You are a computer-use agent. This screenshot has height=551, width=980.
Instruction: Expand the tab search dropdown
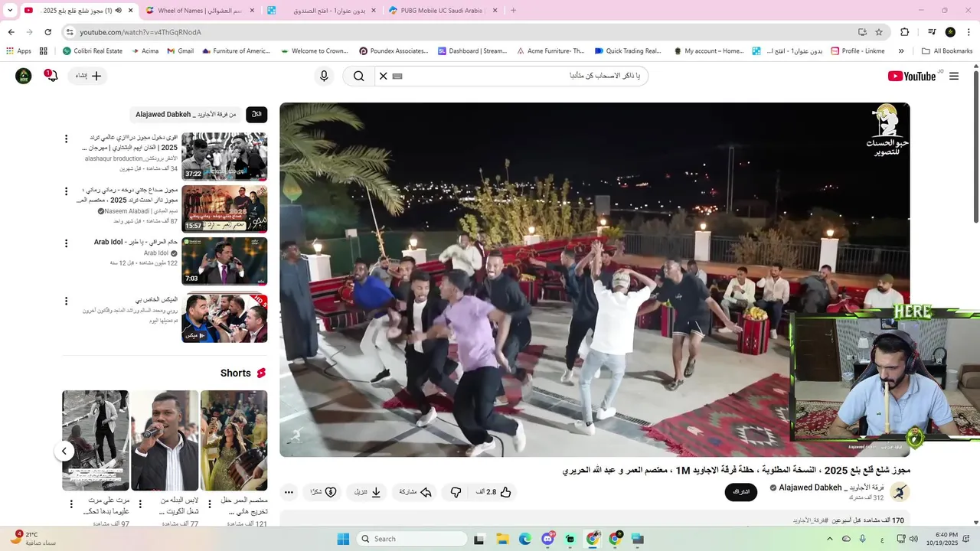(9, 11)
